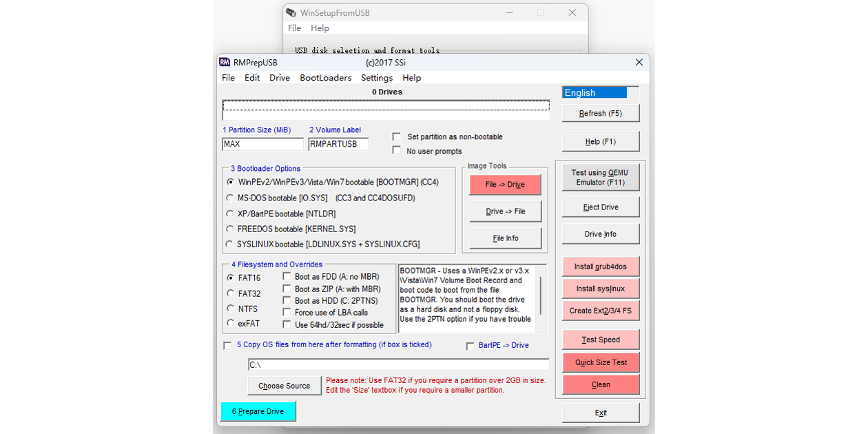Click the 'Drive -> File' button

[505, 211]
